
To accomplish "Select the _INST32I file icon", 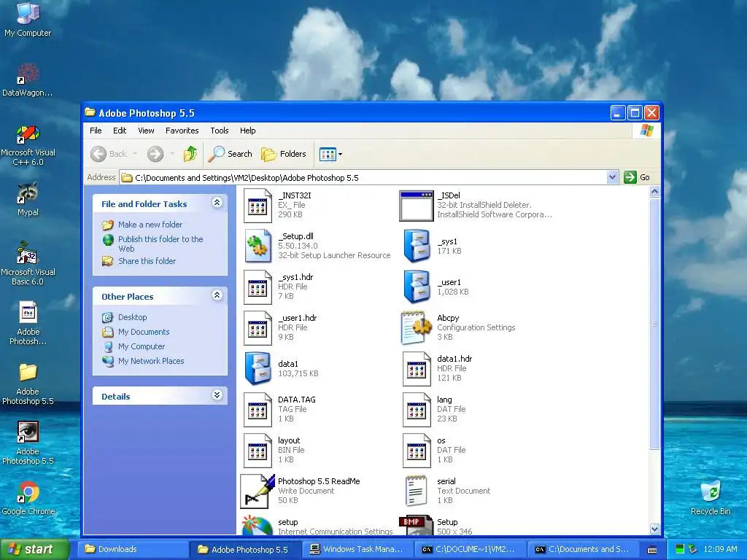I will pos(258,206).
